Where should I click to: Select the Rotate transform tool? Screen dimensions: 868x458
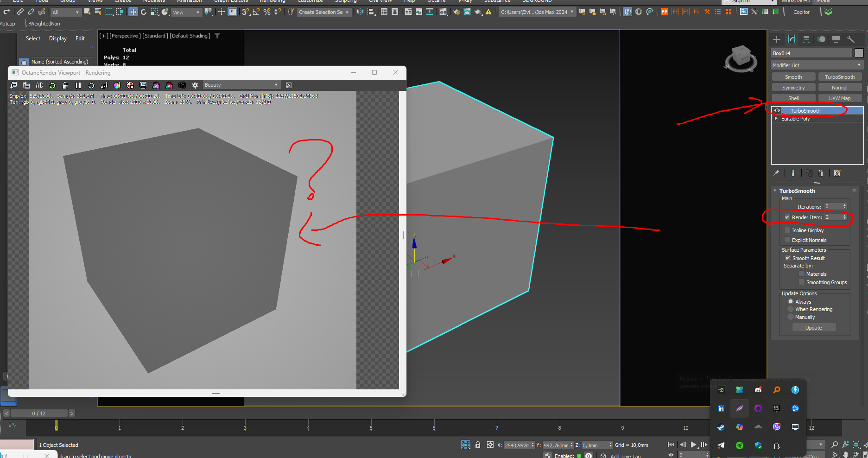tap(144, 12)
